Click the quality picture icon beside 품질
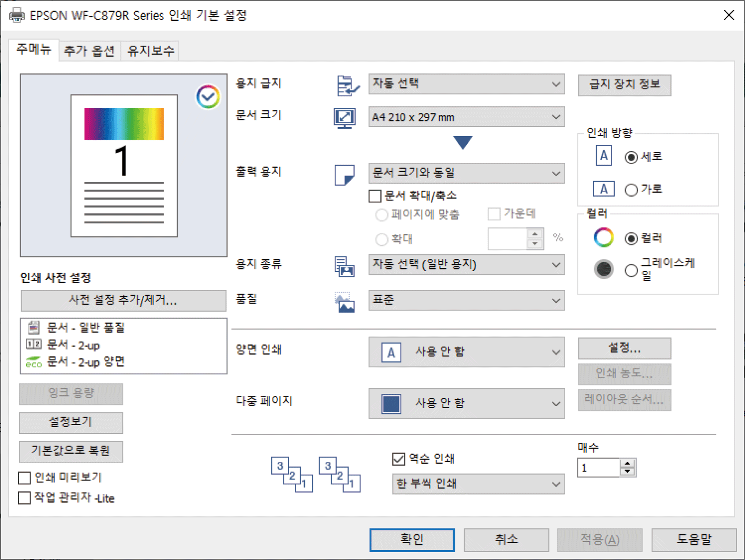This screenshot has width=745, height=560. click(345, 302)
